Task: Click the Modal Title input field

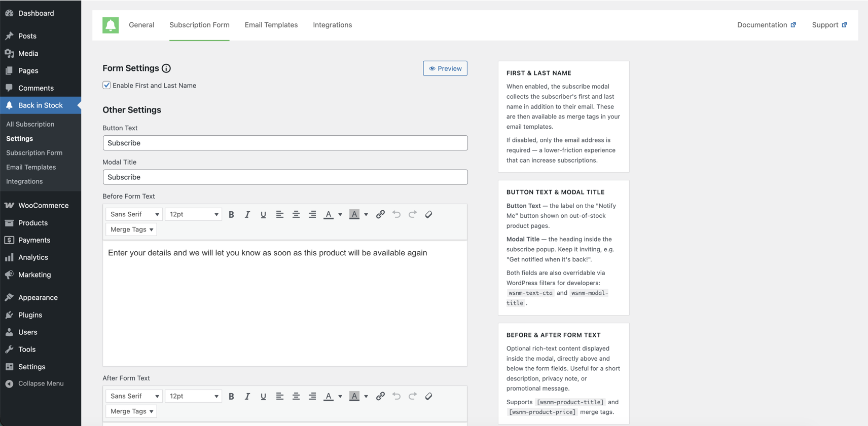Action: tap(285, 177)
